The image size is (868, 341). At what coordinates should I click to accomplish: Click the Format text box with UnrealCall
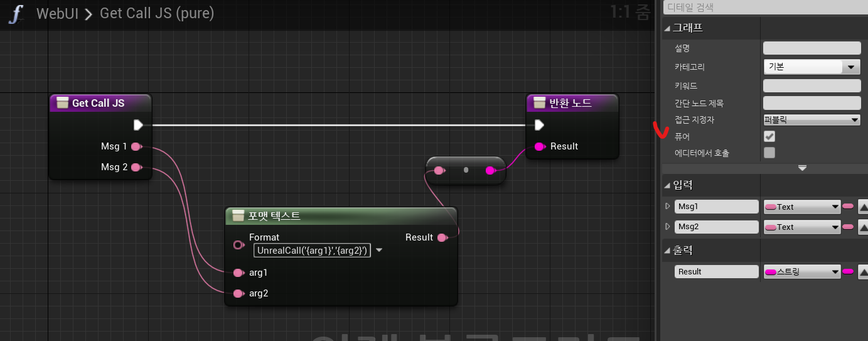click(x=312, y=251)
